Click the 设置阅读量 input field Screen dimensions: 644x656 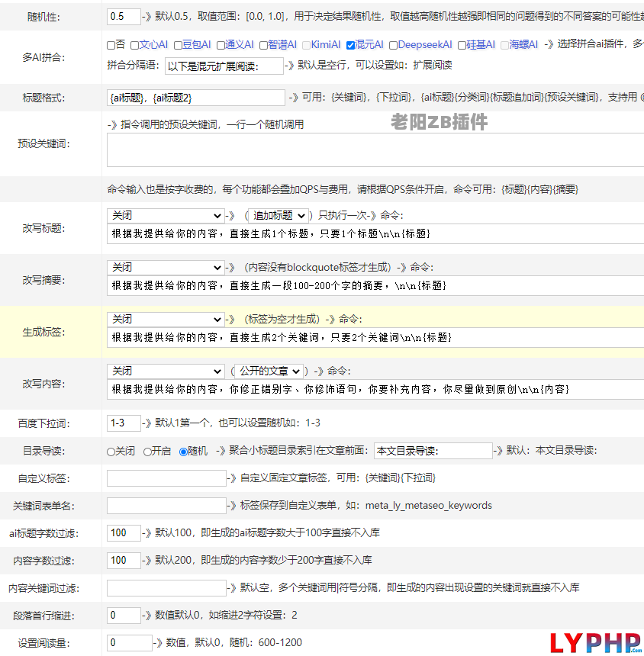(130, 643)
